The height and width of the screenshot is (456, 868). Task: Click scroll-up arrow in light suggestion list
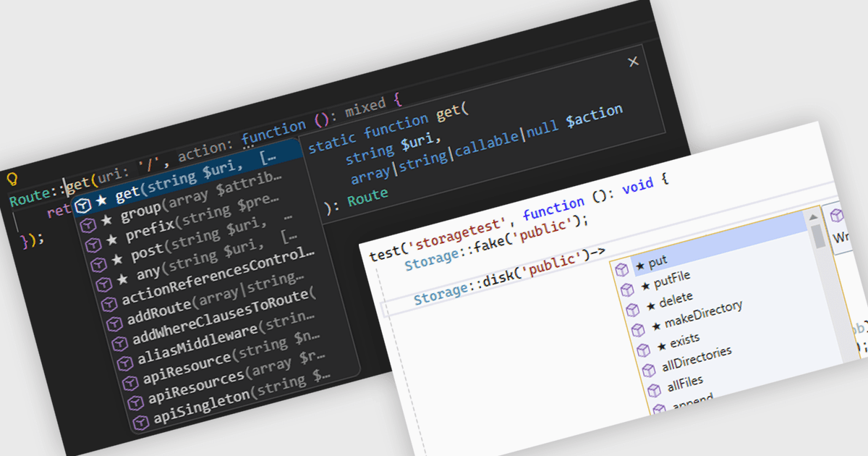coord(814,216)
